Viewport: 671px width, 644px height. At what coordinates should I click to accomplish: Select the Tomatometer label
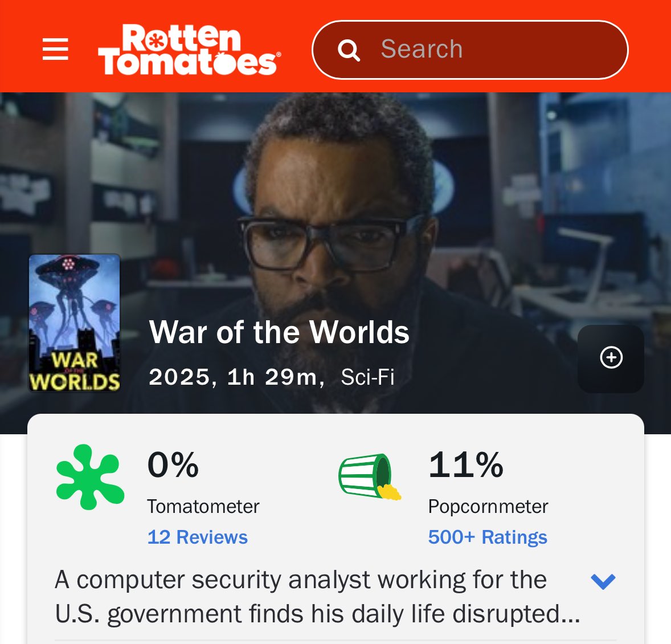(x=203, y=507)
